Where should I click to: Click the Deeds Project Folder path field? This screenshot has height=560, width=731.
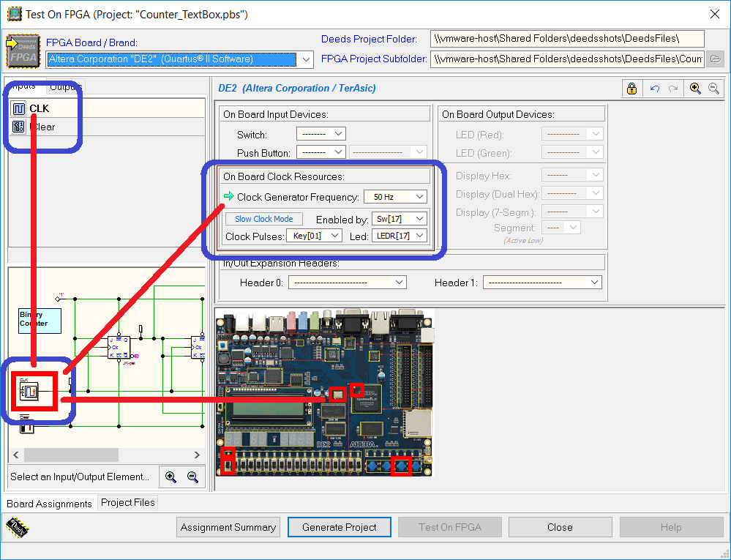tap(567, 39)
